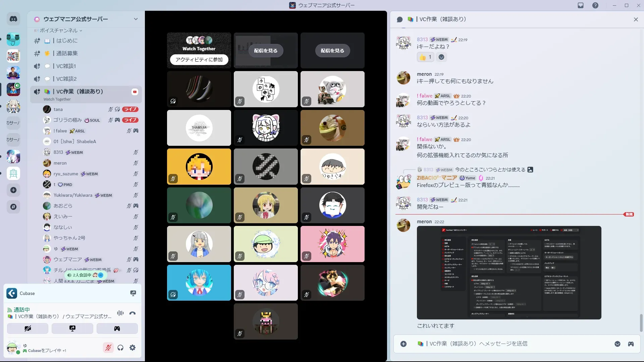Screen dimensions: 644x362
Task: Click the アクティビティに参加 button
Action: pos(199,60)
